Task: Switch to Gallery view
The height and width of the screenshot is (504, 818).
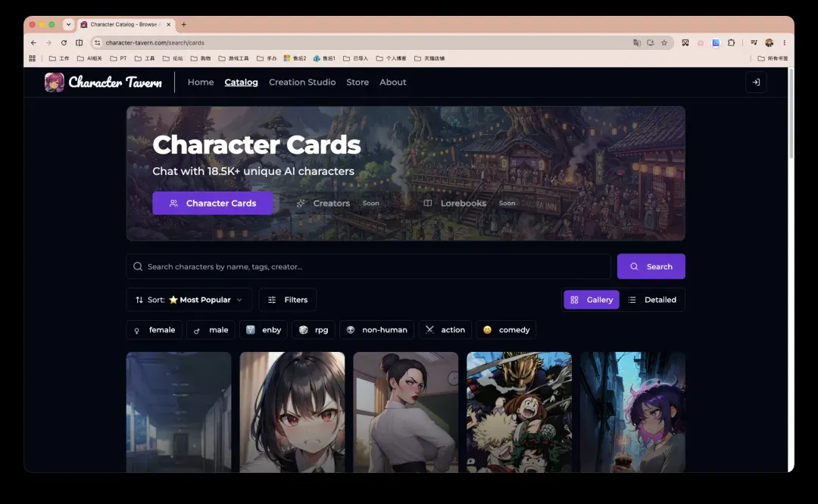Action: point(591,300)
